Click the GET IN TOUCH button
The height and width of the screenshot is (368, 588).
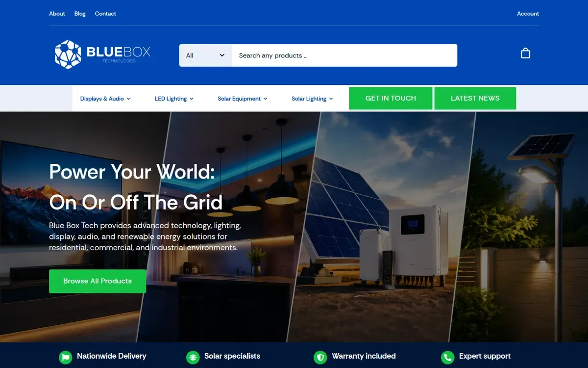pyautogui.click(x=391, y=98)
